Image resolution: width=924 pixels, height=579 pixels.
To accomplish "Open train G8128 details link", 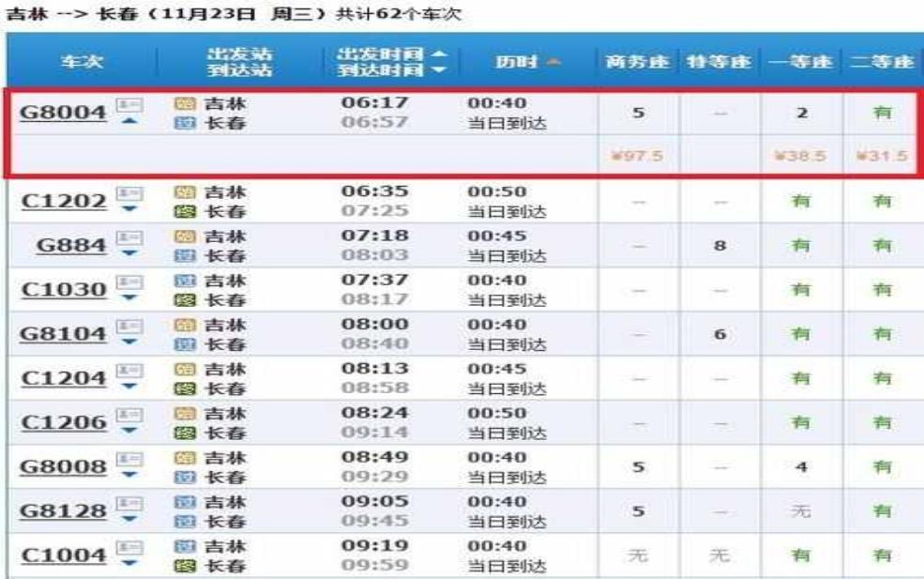I will (x=63, y=510).
